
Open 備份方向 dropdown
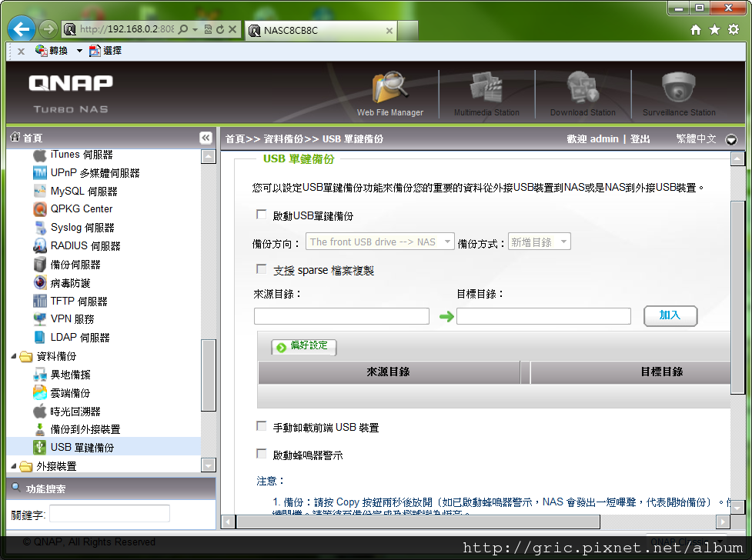379,242
